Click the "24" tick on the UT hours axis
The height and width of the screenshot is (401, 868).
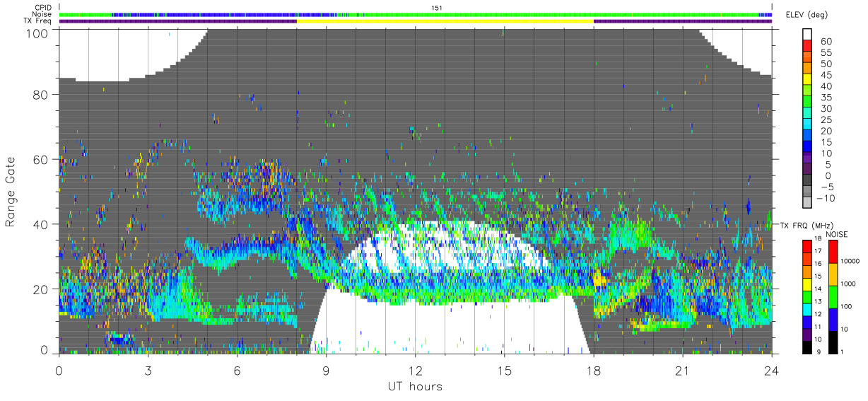click(x=772, y=370)
